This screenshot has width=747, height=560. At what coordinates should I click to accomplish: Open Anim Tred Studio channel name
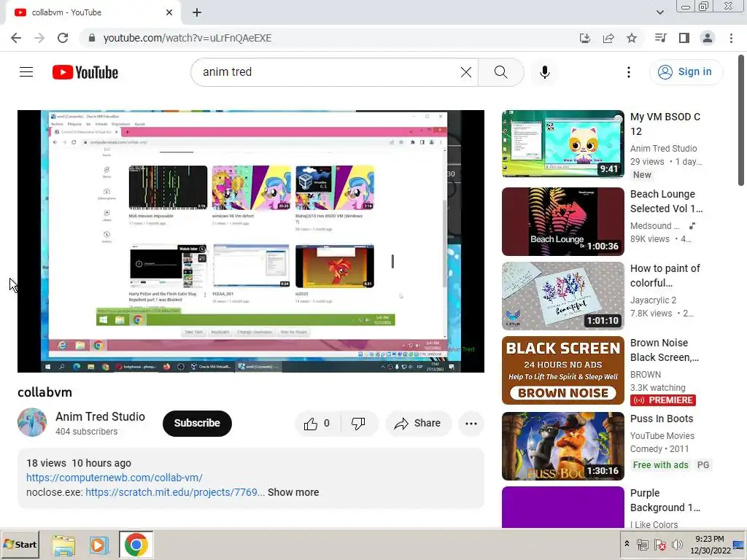[x=100, y=416]
